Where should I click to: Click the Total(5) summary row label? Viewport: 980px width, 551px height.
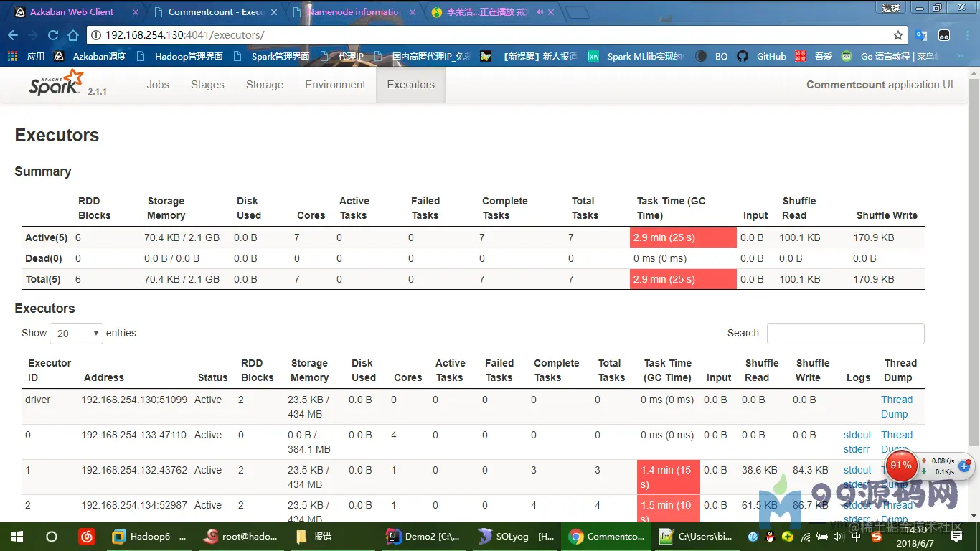(x=43, y=279)
